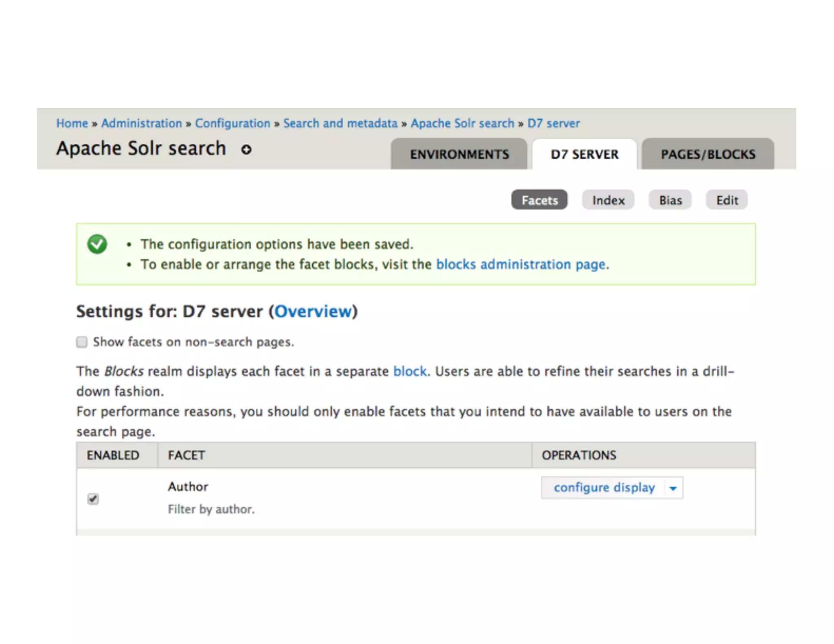Viewport: 834px width, 644px height.
Task: Go to Home breadcrumb link
Action: point(72,123)
